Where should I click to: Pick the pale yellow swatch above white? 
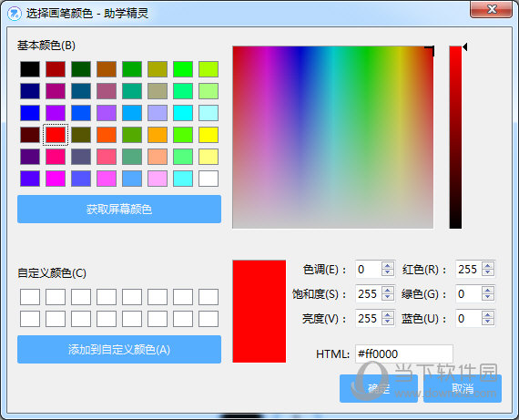209,157
